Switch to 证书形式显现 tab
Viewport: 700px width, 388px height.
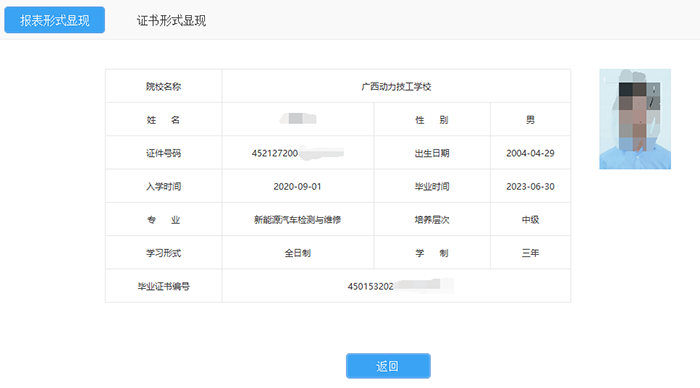(x=171, y=21)
